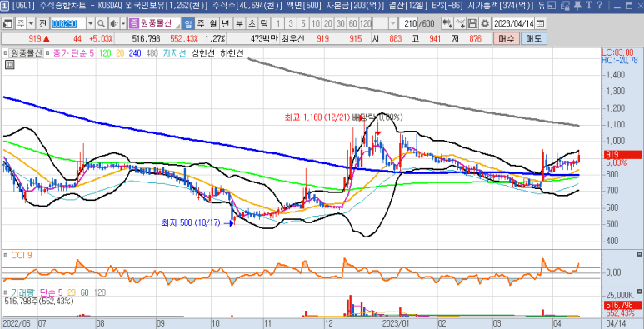Click the data grid icon below stock name
This screenshot has width=644, height=329.
tap(9, 65)
